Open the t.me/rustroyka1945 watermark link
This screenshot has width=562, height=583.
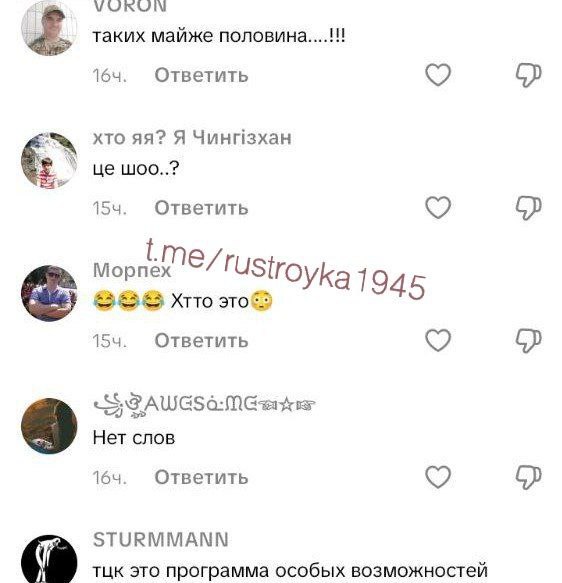coord(285,268)
